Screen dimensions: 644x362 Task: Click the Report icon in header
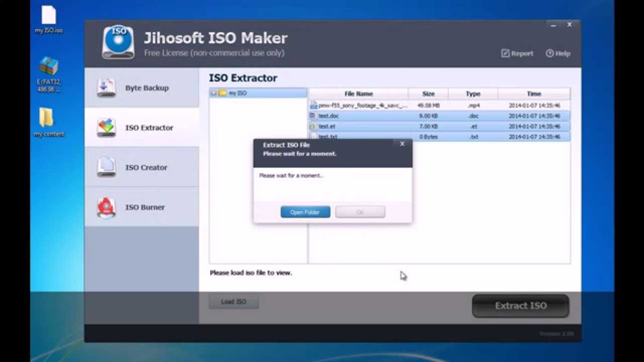[x=505, y=53]
